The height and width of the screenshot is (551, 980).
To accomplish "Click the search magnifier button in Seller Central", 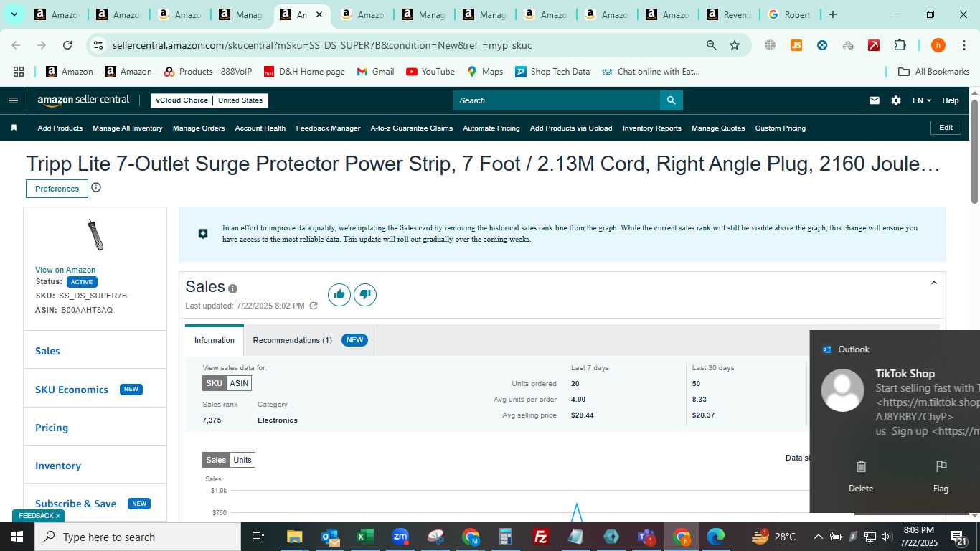I will click(671, 100).
